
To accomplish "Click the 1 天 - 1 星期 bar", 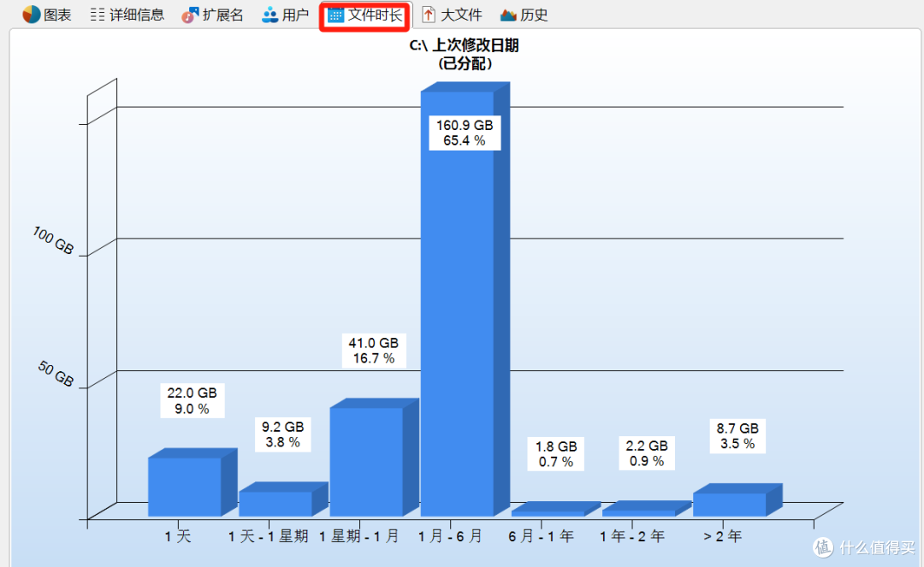I will [x=283, y=499].
